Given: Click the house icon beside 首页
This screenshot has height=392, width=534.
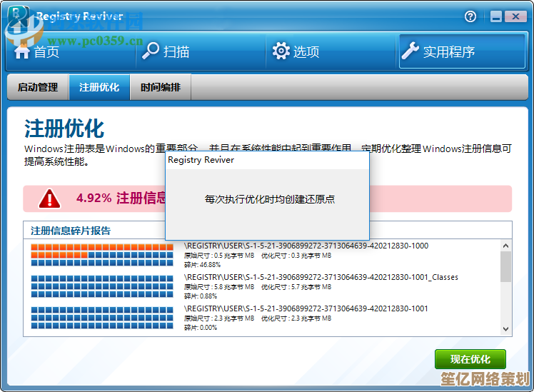Looking at the screenshot, I should 22,51.
